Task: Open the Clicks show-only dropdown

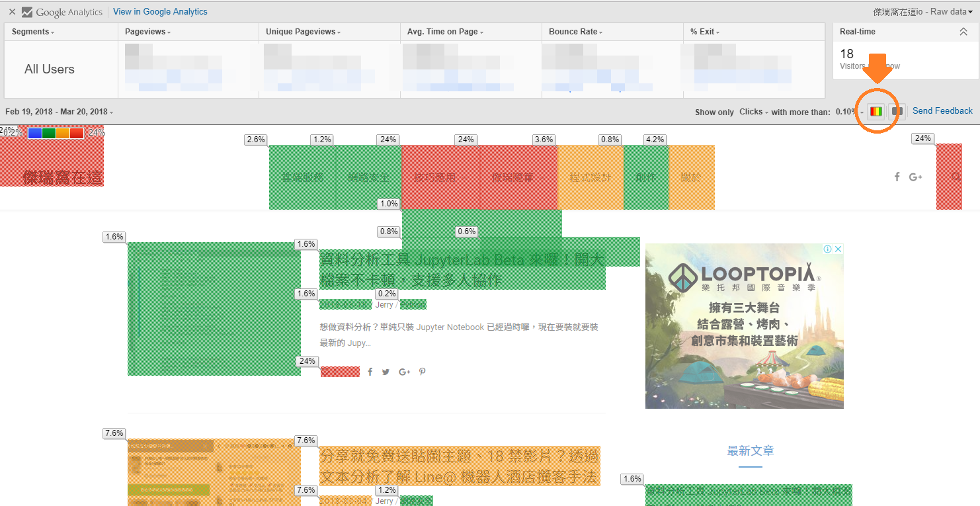Action: point(753,112)
